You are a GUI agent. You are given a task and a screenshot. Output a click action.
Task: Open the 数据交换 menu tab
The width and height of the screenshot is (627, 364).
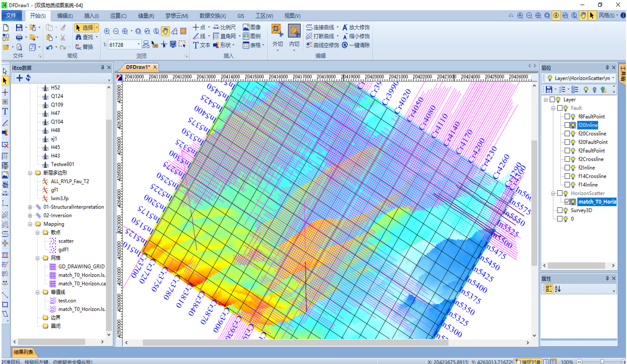click(x=213, y=16)
